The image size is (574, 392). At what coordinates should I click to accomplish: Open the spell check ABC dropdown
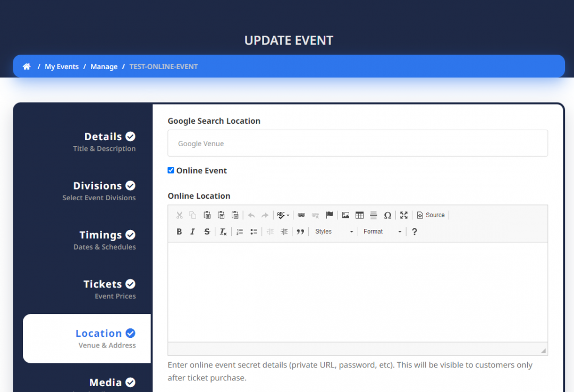[283, 215]
